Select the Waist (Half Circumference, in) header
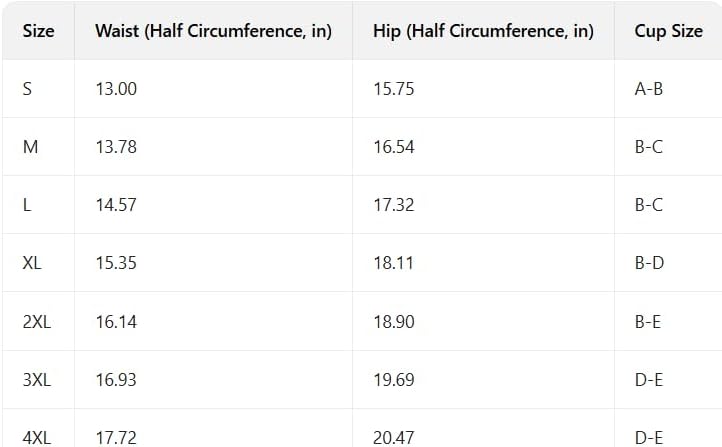 pos(213,31)
